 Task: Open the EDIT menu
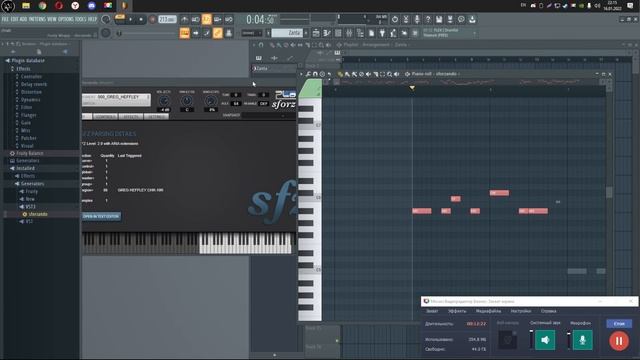[x=15, y=19]
